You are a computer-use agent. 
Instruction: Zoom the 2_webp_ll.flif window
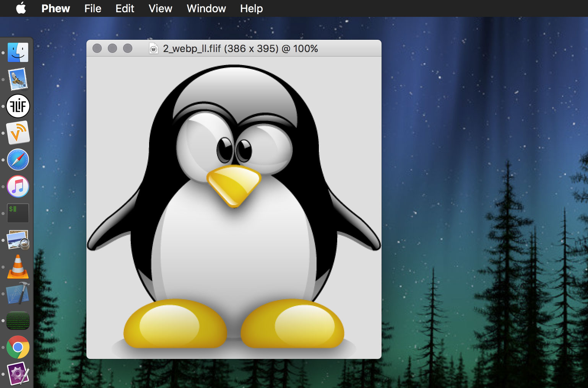[128, 48]
